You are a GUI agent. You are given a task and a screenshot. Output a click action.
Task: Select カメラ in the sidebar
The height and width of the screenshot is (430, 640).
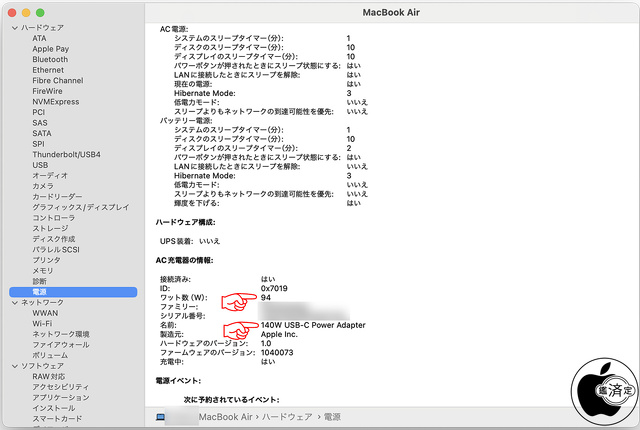tap(43, 186)
